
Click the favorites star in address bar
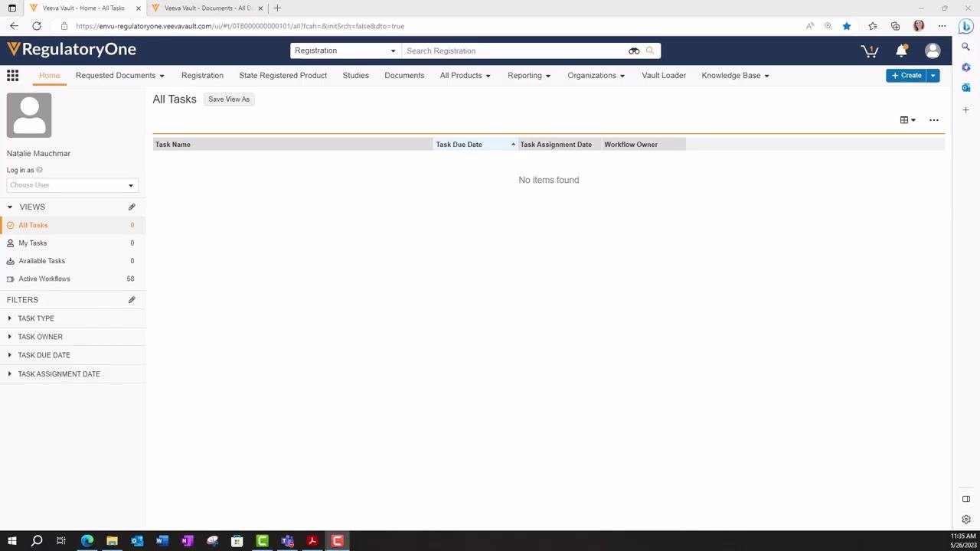pos(847,26)
